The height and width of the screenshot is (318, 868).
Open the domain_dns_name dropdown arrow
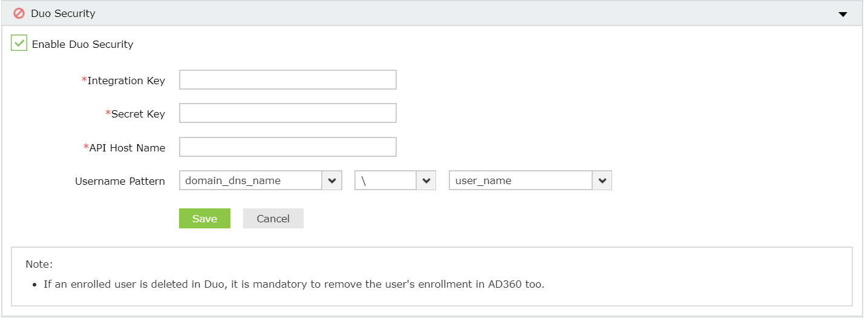[x=331, y=181]
